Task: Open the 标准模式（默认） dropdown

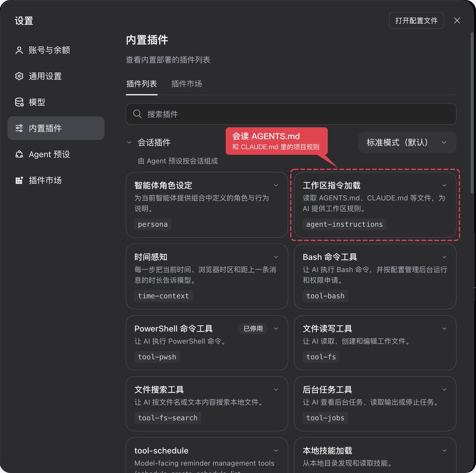Action: (x=407, y=142)
